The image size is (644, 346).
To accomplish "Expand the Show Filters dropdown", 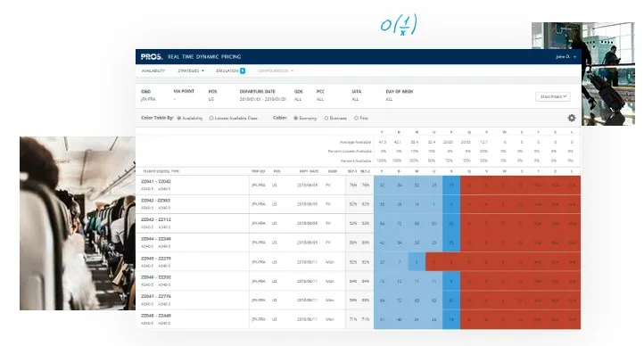I will click(x=553, y=96).
